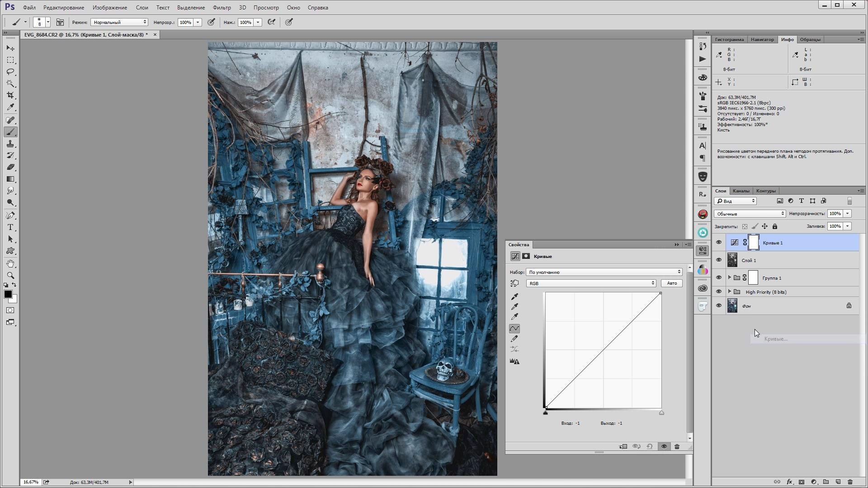Hide the Слой 1 layer
The width and height of the screenshot is (868, 488).
[x=719, y=260]
